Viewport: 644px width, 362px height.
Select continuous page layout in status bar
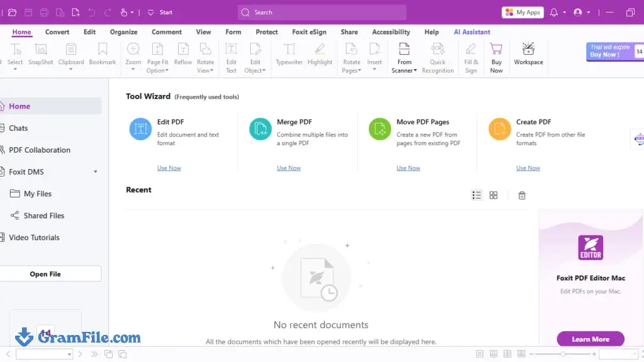click(x=493, y=354)
